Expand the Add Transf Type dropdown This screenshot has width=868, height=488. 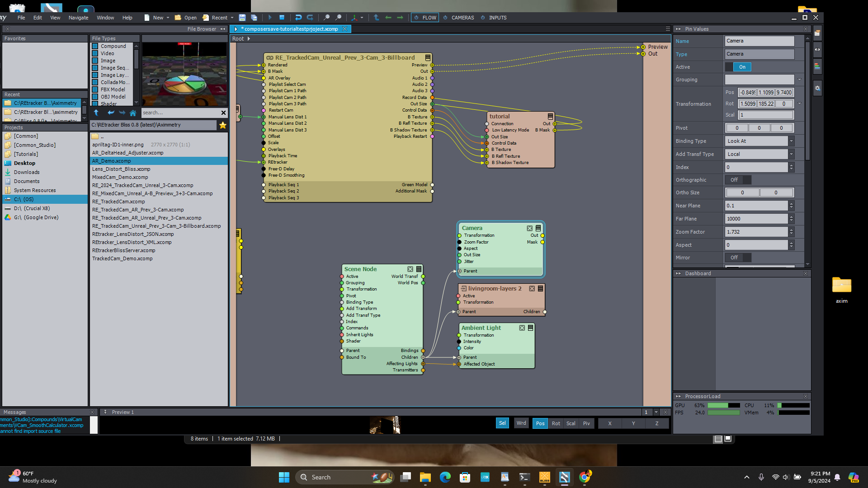791,154
